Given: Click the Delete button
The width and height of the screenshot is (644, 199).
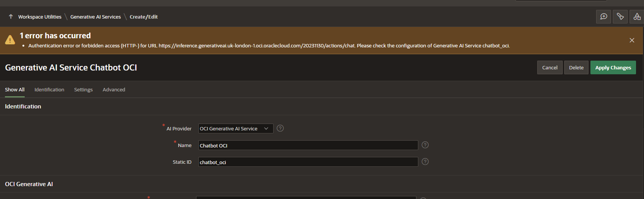Looking at the screenshot, I should coord(576,68).
